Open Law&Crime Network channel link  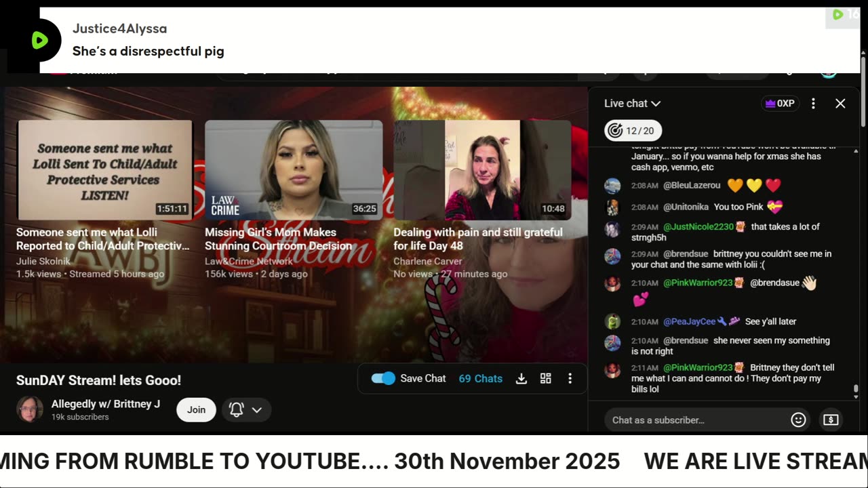(x=249, y=261)
